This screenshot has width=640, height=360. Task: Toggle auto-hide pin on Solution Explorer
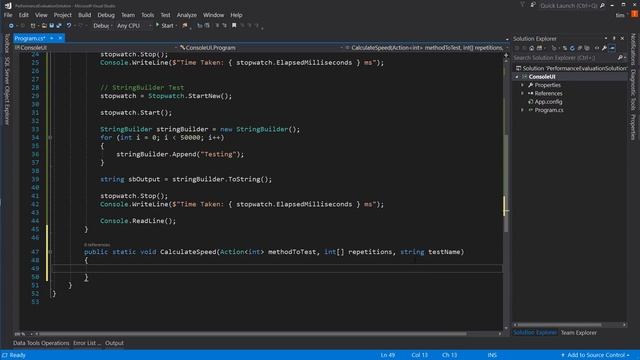(x=614, y=38)
